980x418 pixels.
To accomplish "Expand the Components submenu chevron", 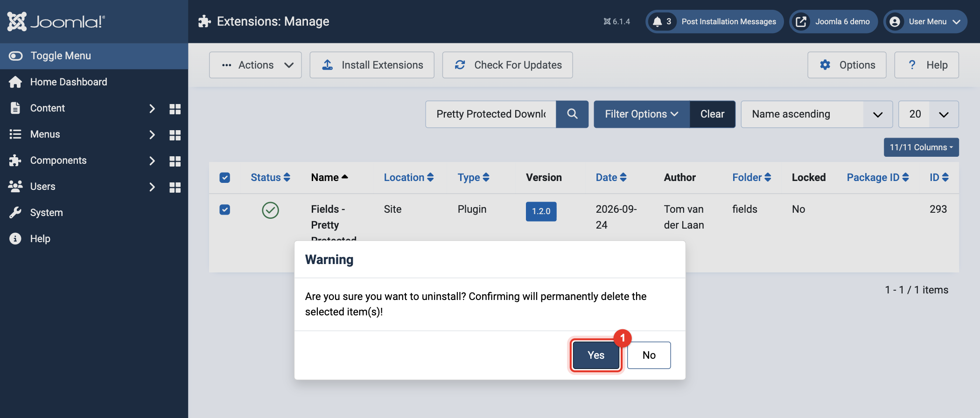I will (x=152, y=161).
